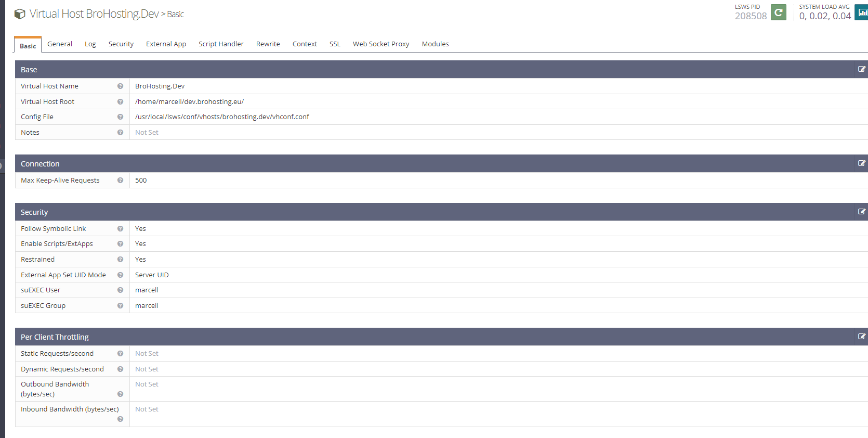Open the real-time stats chart icon

pyautogui.click(x=862, y=12)
